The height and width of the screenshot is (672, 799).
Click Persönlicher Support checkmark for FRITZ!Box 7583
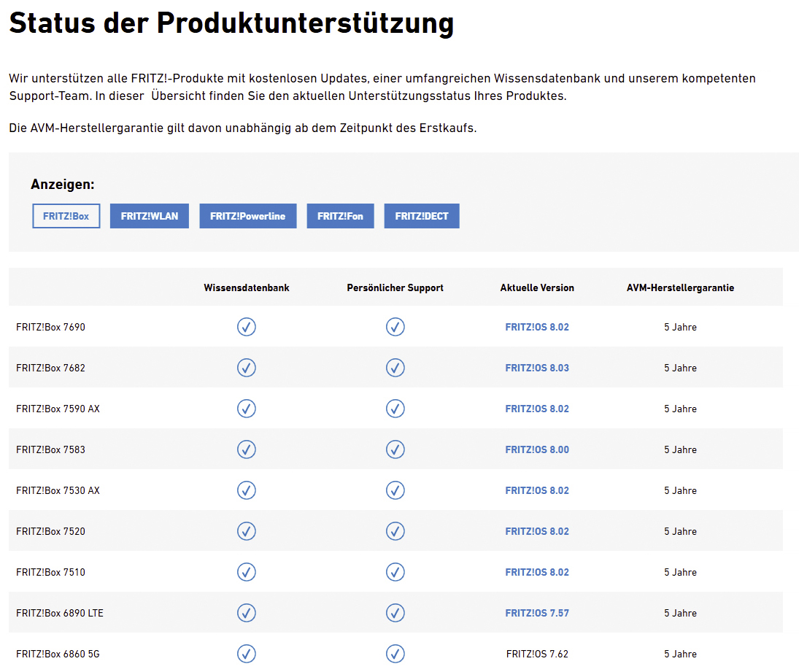(395, 449)
